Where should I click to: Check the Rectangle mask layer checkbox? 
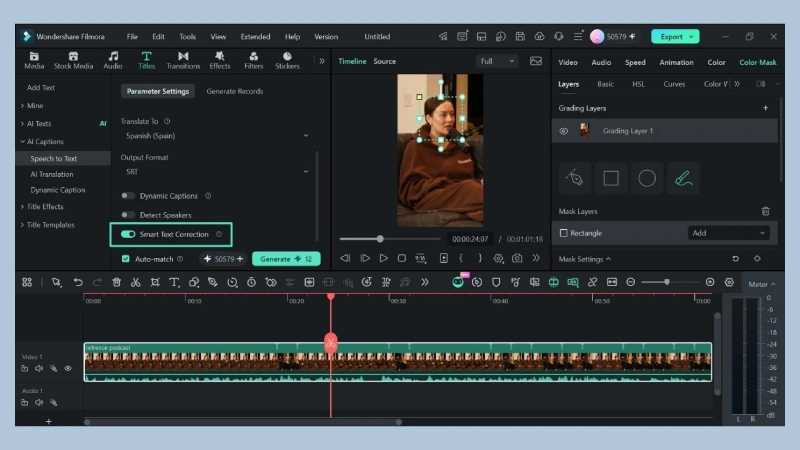tap(563, 233)
